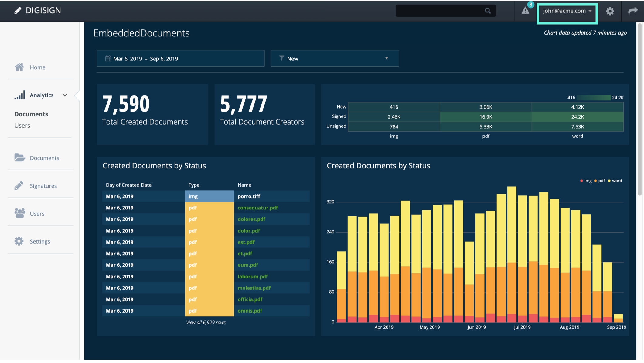Click the Documents folder icon in sidebar
The image size is (644, 363).
pyautogui.click(x=20, y=157)
